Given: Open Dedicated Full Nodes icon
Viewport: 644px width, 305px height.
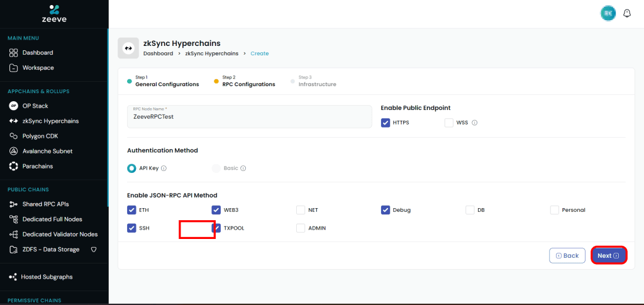Looking at the screenshot, I should pos(14,219).
